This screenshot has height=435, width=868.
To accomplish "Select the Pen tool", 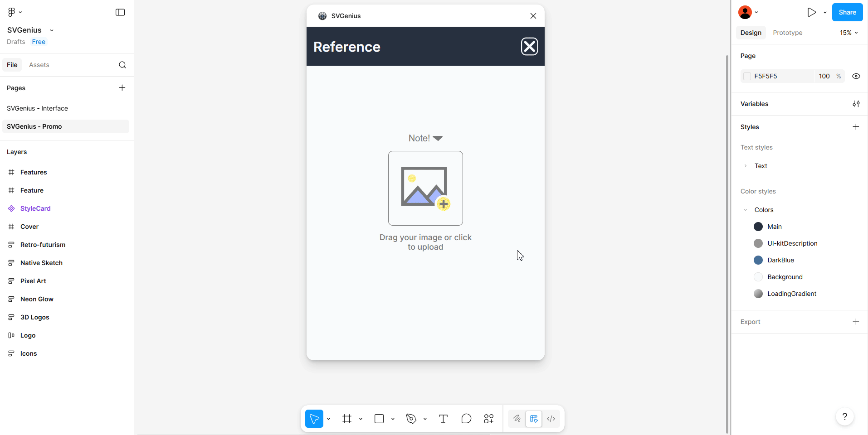I will [x=410, y=419].
